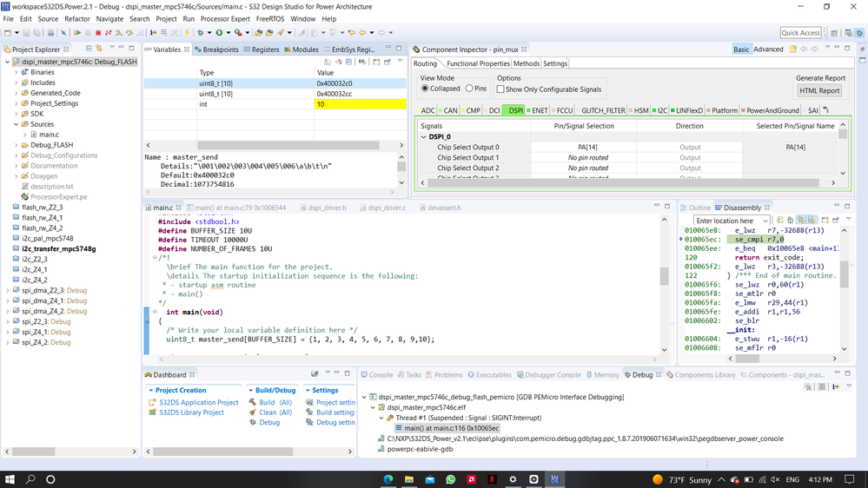Image resolution: width=868 pixels, height=488 pixels.
Task: Toggle Link with Editor in Project Explorer
Action: pos(99,49)
